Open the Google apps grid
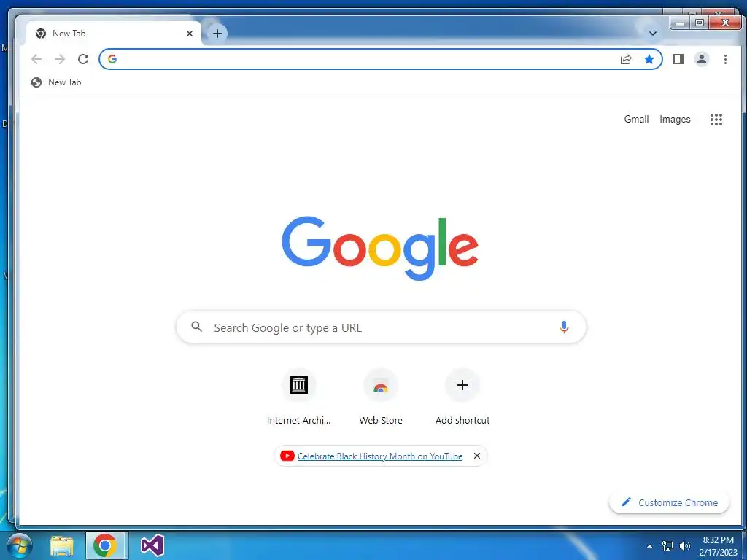Viewport: 747px width, 560px height. (x=716, y=120)
